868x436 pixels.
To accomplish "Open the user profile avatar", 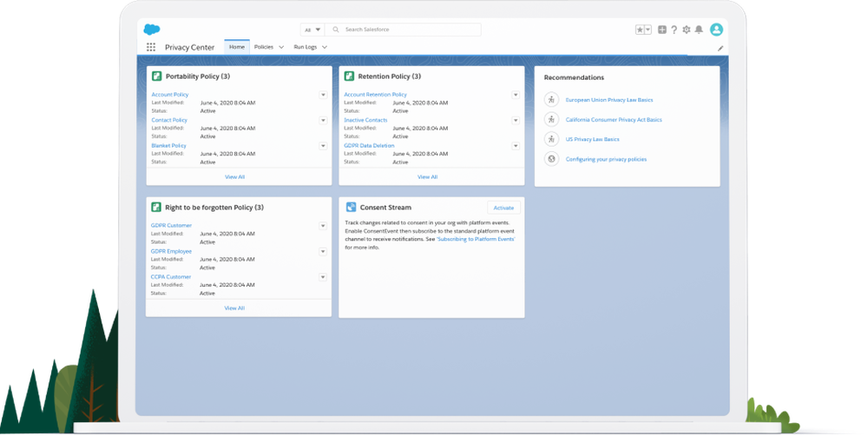I will coord(716,30).
